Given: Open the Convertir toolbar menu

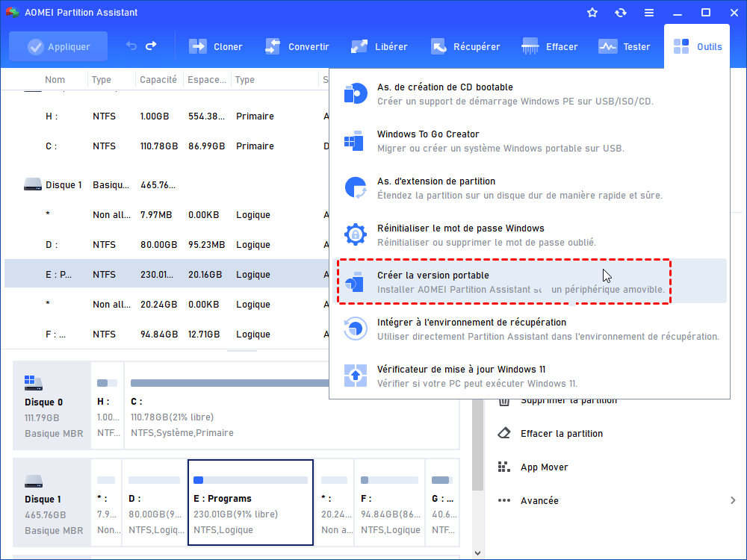Looking at the screenshot, I should pyautogui.click(x=297, y=46).
